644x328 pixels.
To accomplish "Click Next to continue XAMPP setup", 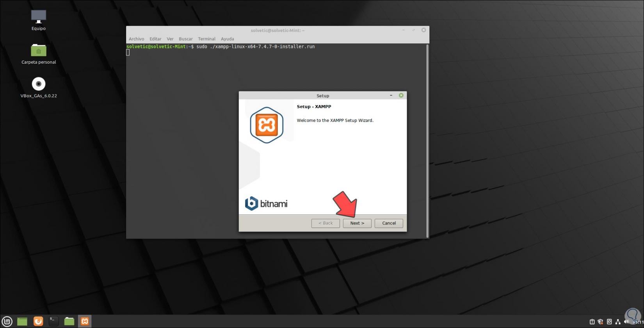I will pos(357,223).
